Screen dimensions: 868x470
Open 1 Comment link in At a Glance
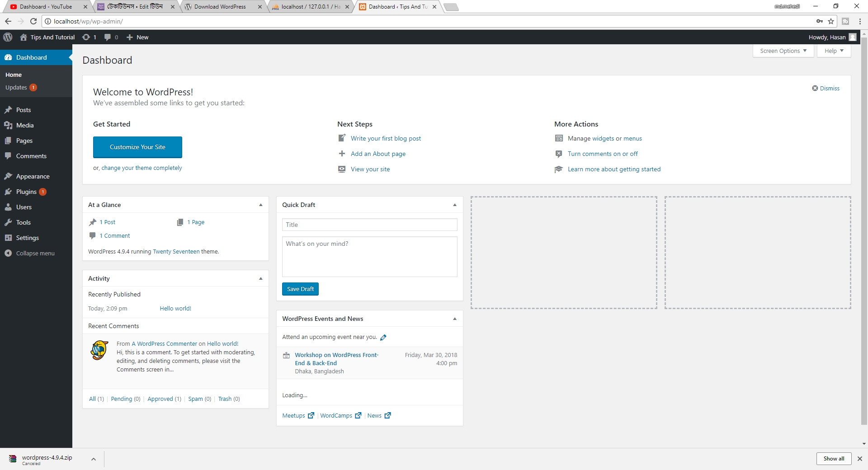(x=114, y=235)
